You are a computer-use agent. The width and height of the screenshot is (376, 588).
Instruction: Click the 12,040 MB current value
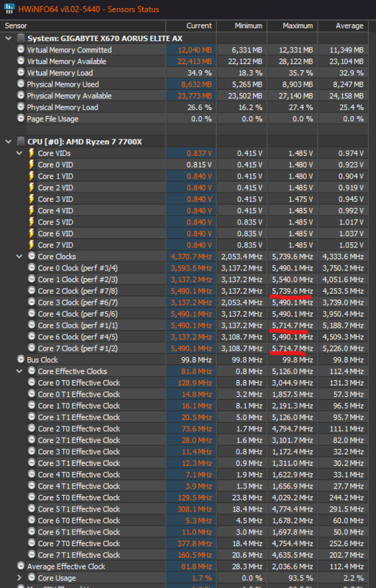tap(195, 50)
